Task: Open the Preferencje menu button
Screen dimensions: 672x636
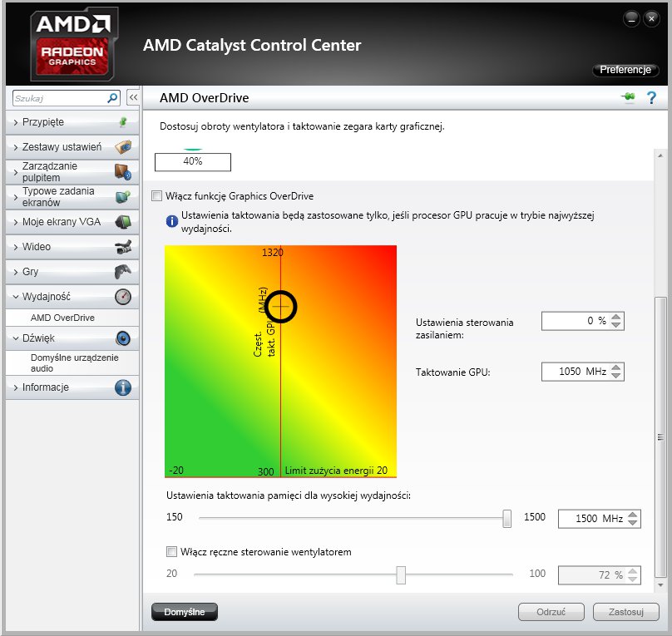Action: click(625, 69)
